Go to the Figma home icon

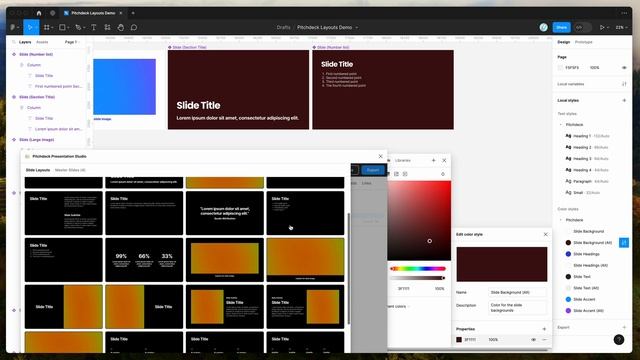coord(39,13)
